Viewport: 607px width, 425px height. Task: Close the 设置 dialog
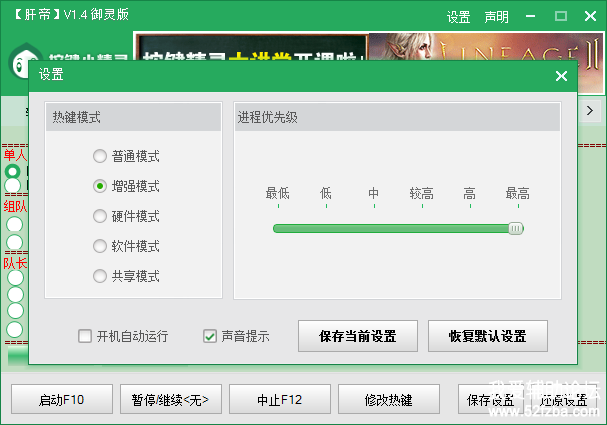click(561, 76)
